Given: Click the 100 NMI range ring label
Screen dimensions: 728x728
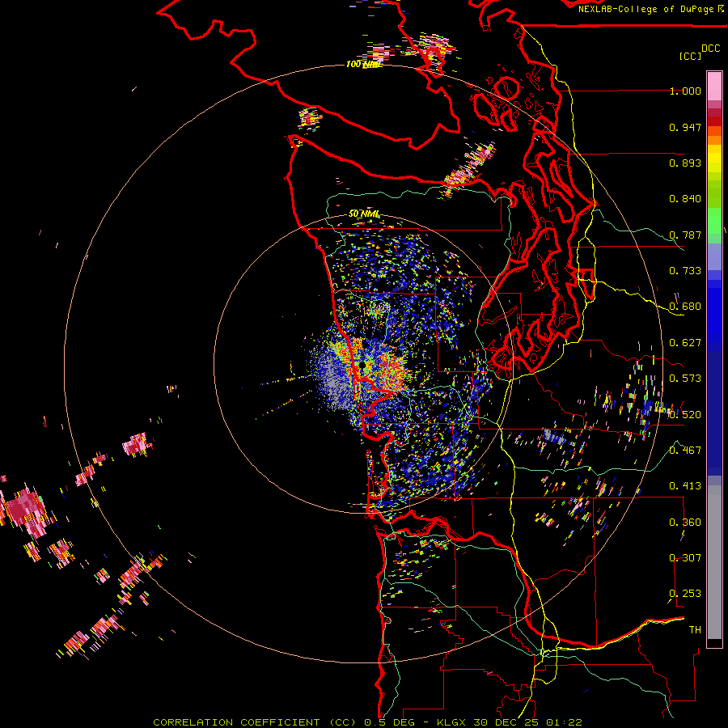Looking at the screenshot, I should point(363,64).
